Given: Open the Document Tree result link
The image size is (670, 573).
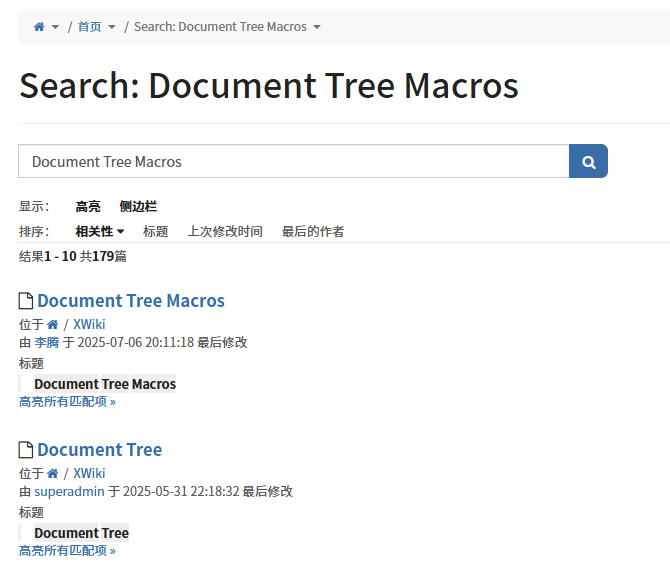Looking at the screenshot, I should click(x=99, y=450).
